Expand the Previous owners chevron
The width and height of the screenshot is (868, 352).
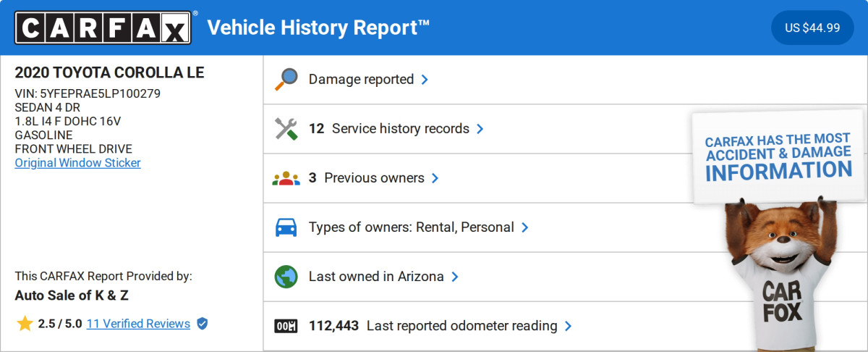pyautogui.click(x=435, y=178)
